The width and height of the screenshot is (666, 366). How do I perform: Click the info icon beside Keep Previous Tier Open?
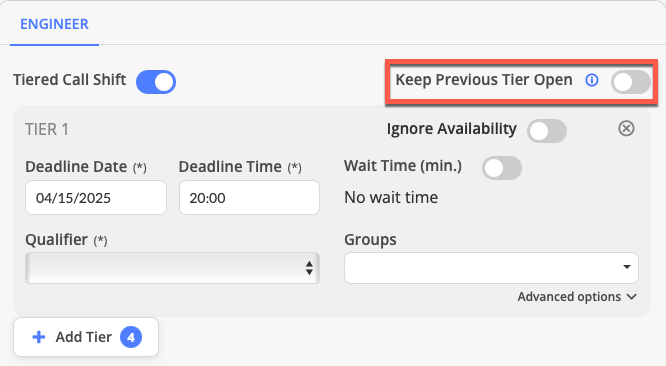point(592,80)
